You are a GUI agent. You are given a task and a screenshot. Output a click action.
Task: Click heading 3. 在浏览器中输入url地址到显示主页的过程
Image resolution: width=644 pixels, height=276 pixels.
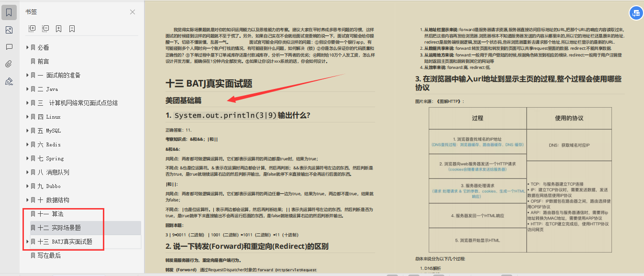(518, 83)
